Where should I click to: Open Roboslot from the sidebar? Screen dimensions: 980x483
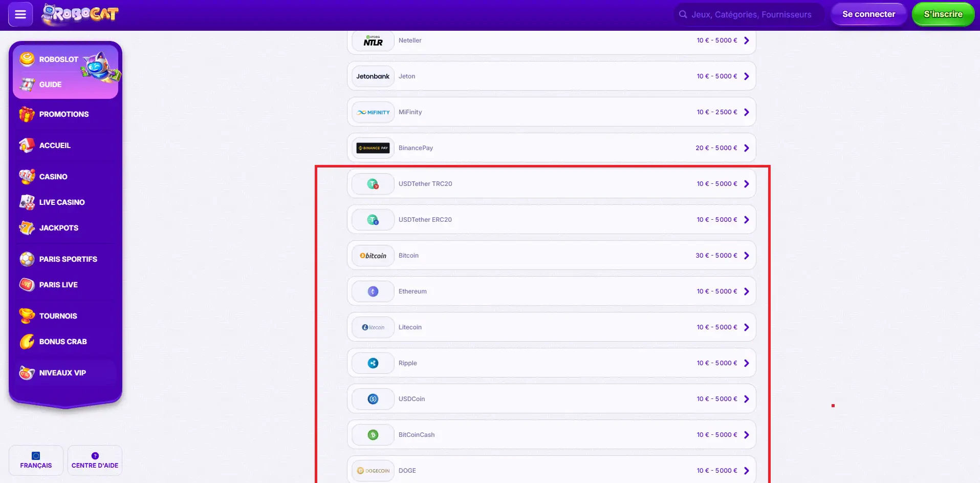[x=59, y=59]
